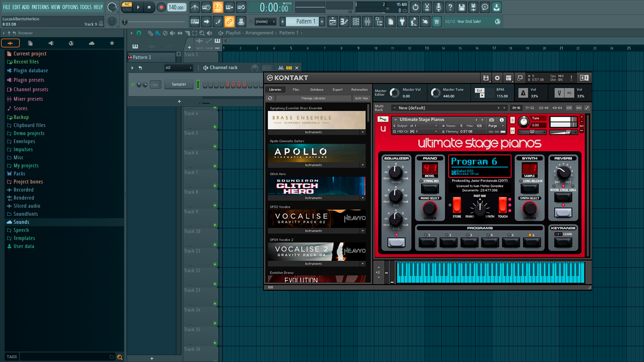Open the Output st.1 dropdown
Viewport: 644px width, 362px height.
tap(415, 126)
